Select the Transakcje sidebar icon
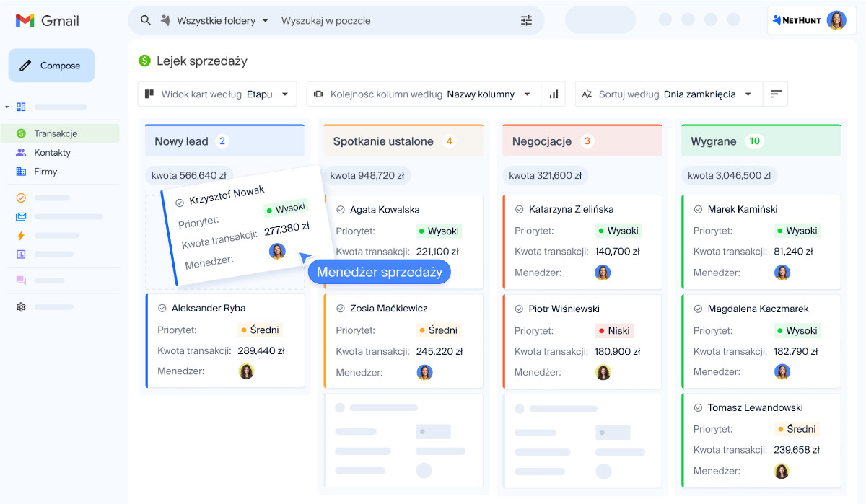This screenshot has height=504, width=866. click(x=20, y=133)
